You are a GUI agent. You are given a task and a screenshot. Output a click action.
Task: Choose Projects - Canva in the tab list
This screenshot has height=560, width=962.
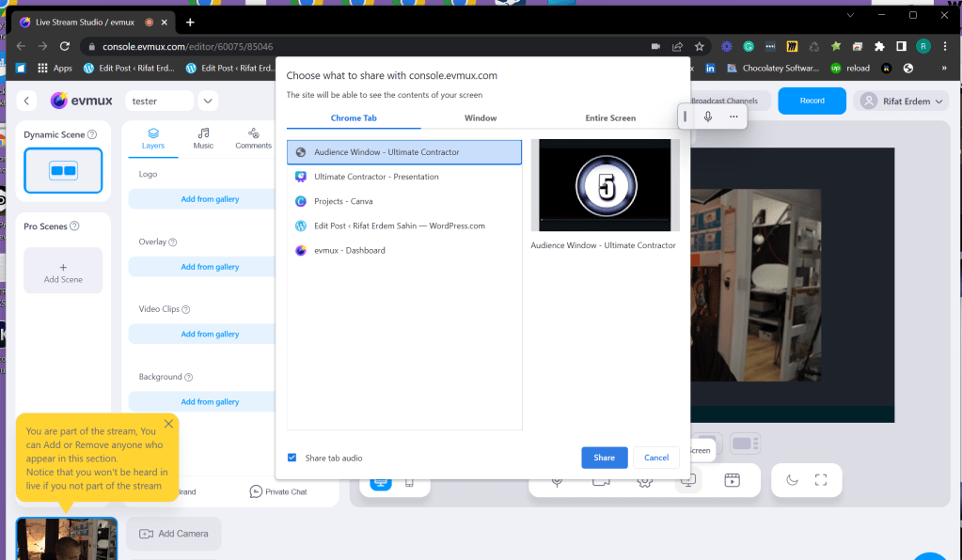click(404, 201)
